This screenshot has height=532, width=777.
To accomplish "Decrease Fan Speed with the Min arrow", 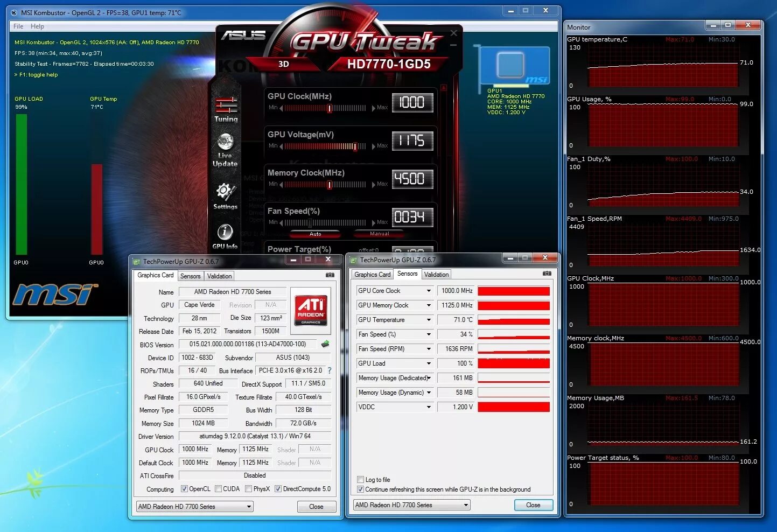I will click(x=281, y=223).
